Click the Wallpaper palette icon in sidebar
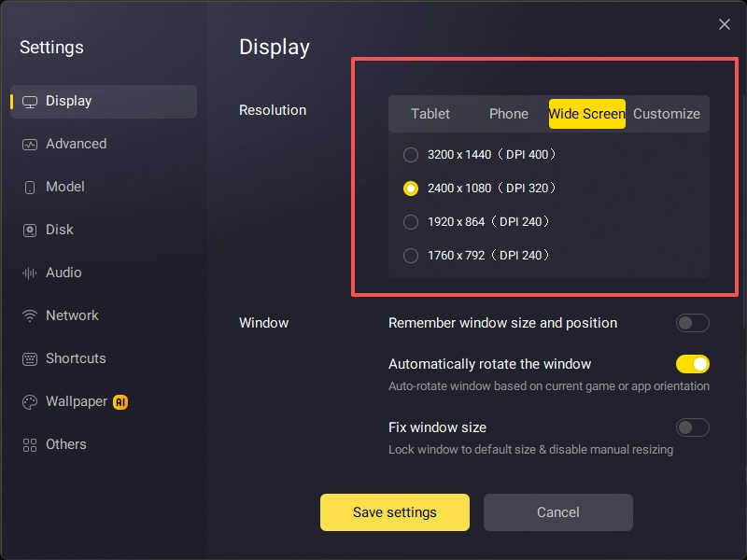Image resolution: width=747 pixels, height=560 pixels. (30, 402)
